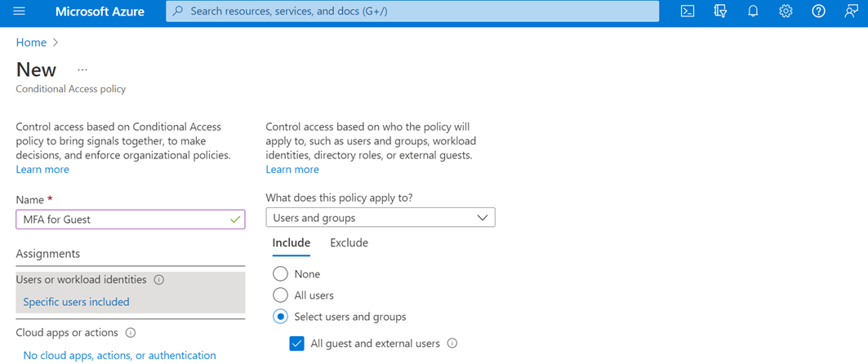868x364 pixels.
Task: Show info for Cloud apps or actions
Action: coord(131,333)
